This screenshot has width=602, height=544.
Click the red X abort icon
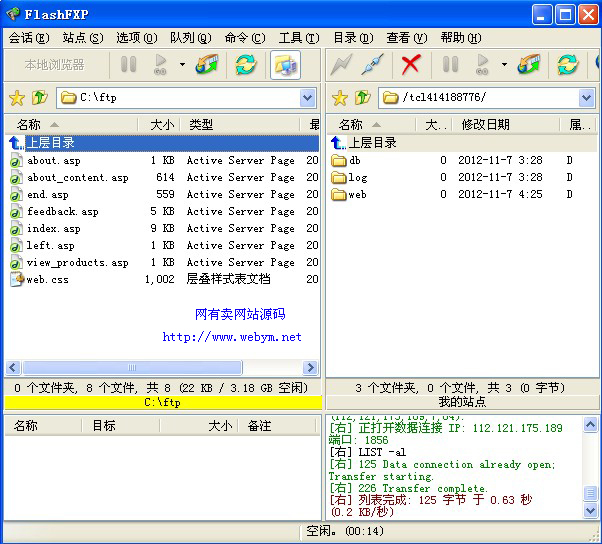[410, 65]
